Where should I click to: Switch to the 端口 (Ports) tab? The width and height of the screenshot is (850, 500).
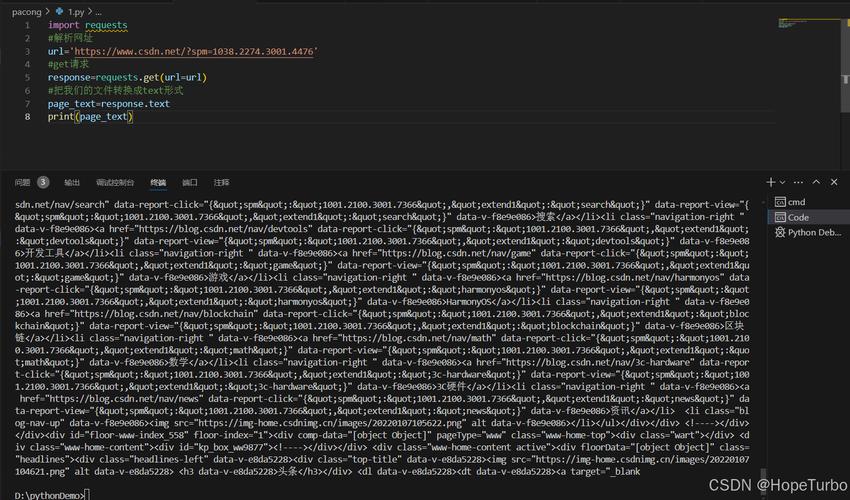coord(190,182)
